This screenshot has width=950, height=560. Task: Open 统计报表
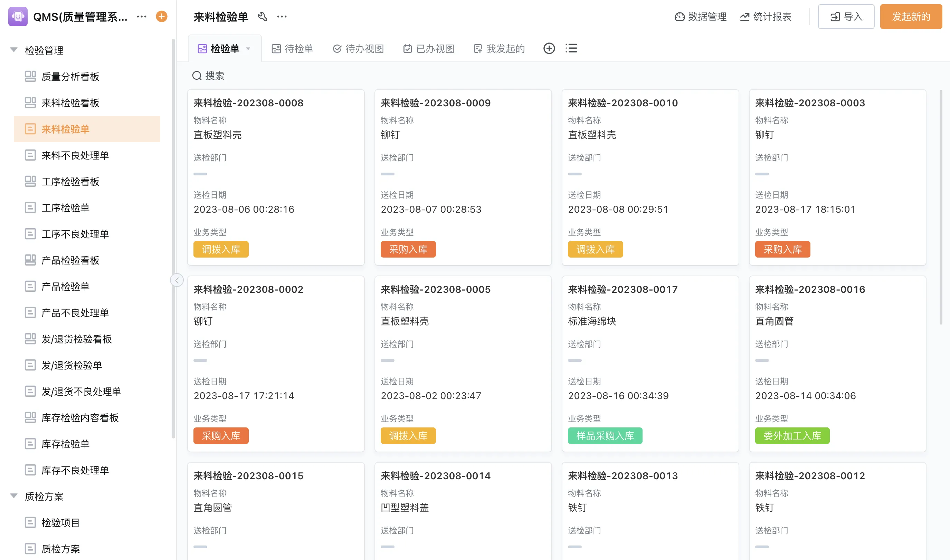766,17
